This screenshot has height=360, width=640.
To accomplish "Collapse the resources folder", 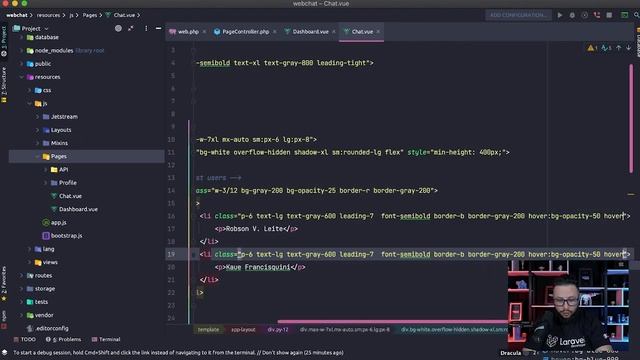I will pos(21,77).
